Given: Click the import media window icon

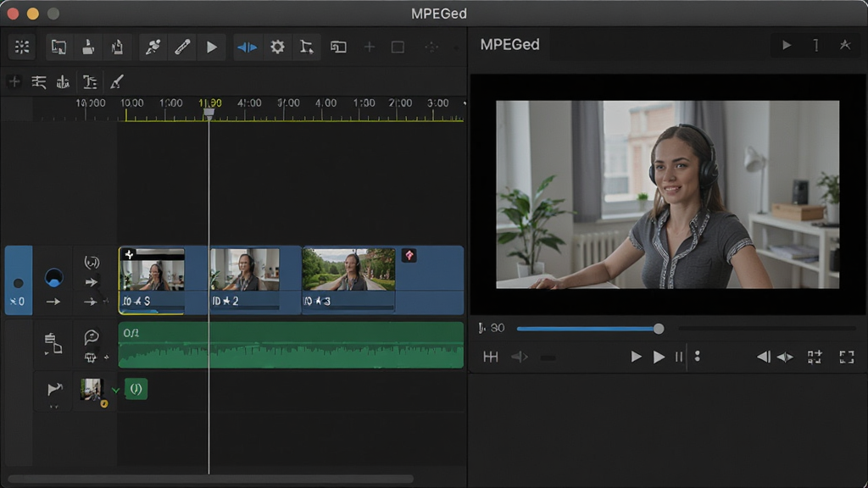Looking at the screenshot, I should tap(58, 47).
